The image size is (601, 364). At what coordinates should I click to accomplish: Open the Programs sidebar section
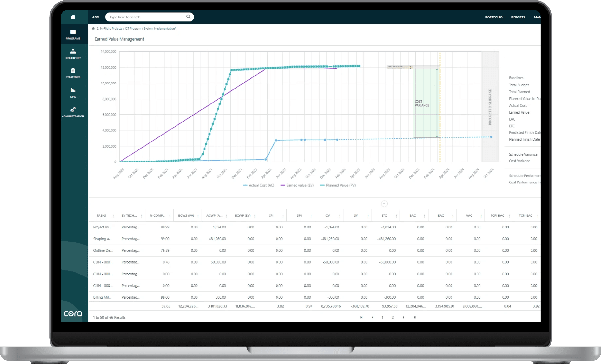pos(73,35)
